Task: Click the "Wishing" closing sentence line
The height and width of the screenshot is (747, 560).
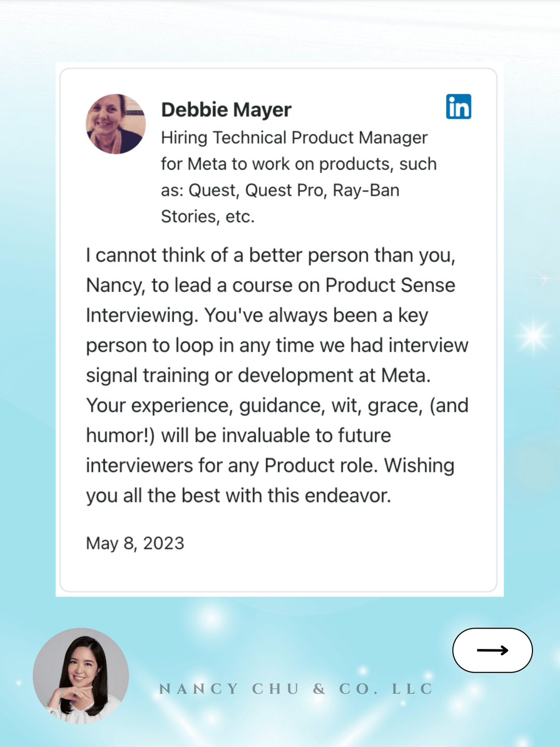Action: (270, 466)
